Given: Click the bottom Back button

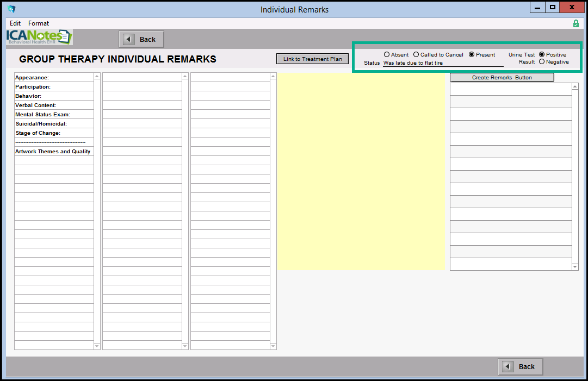Looking at the screenshot, I should [520, 366].
